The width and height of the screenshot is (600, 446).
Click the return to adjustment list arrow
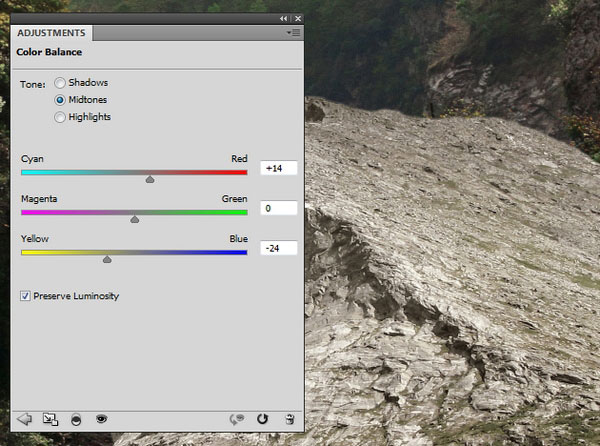tap(24, 419)
